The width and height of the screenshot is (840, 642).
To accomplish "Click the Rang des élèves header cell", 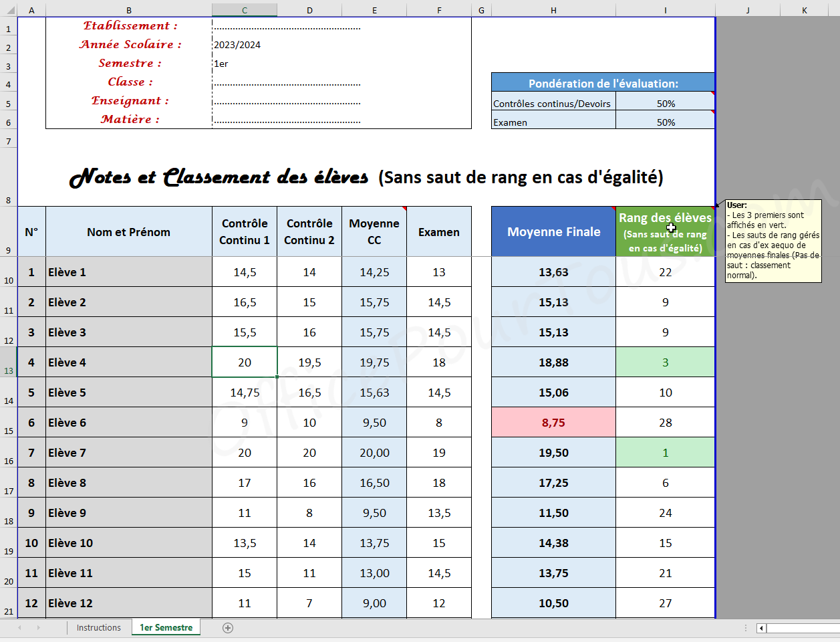I will pos(665,232).
